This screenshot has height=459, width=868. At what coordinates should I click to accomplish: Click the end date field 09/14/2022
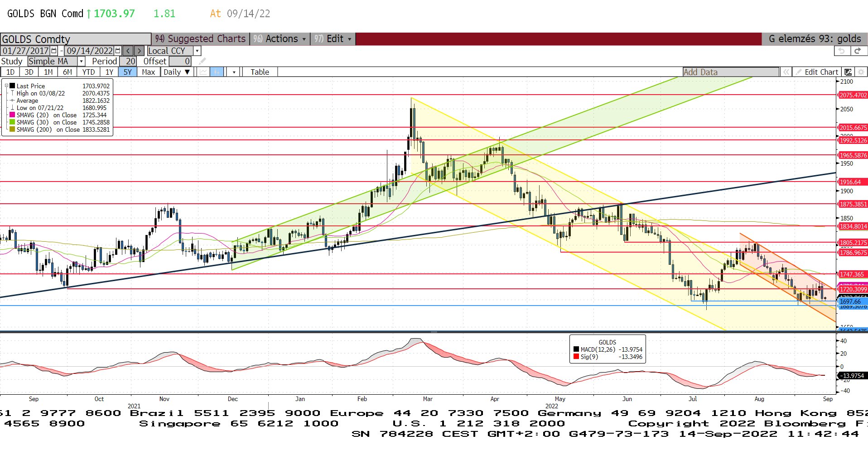[89, 51]
